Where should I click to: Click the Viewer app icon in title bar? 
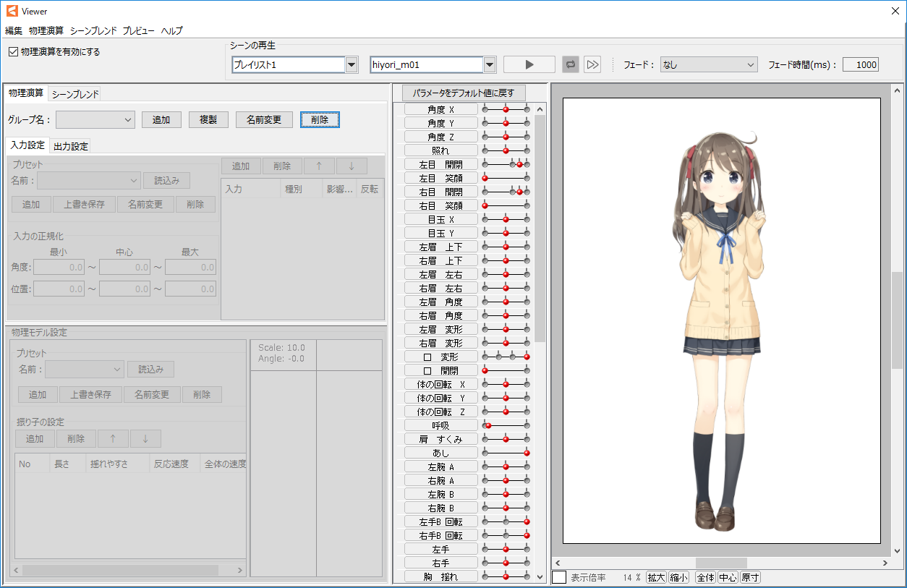(x=12, y=11)
